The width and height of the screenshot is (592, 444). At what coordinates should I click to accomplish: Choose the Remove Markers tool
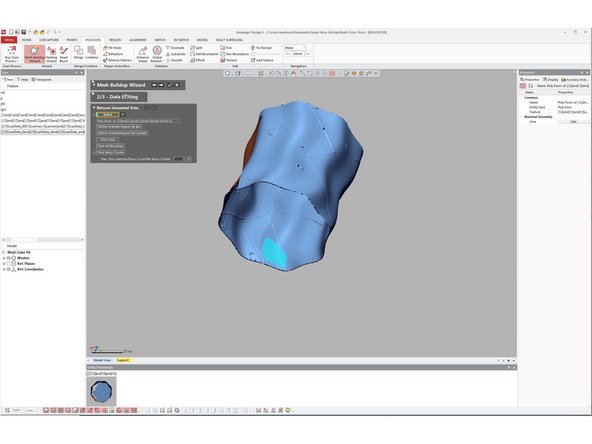pos(117,60)
